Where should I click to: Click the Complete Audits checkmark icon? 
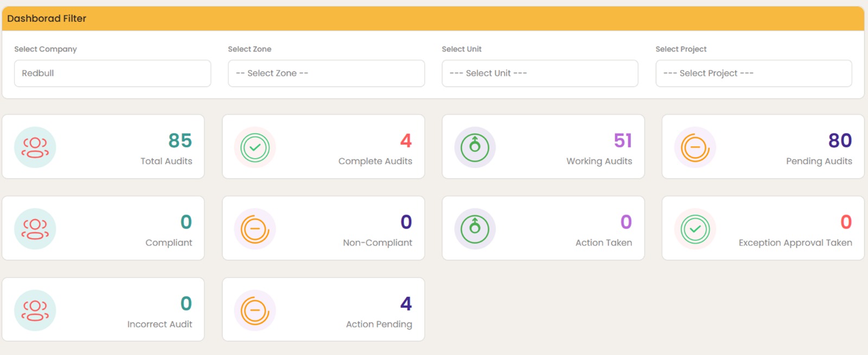pyautogui.click(x=255, y=147)
